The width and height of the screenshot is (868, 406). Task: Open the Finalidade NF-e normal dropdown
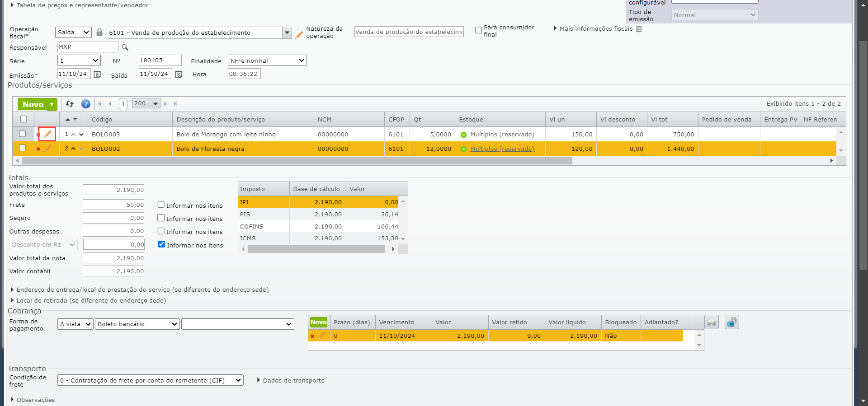click(x=267, y=61)
